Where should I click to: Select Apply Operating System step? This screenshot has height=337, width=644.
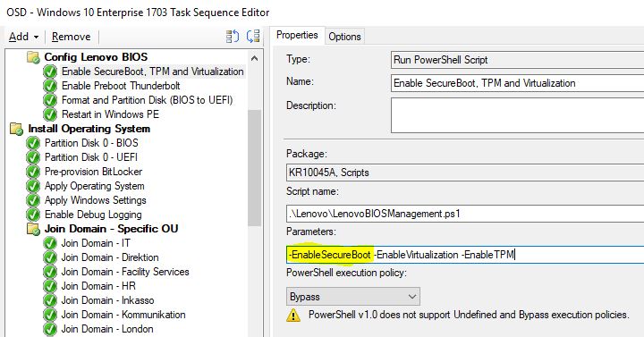point(95,186)
